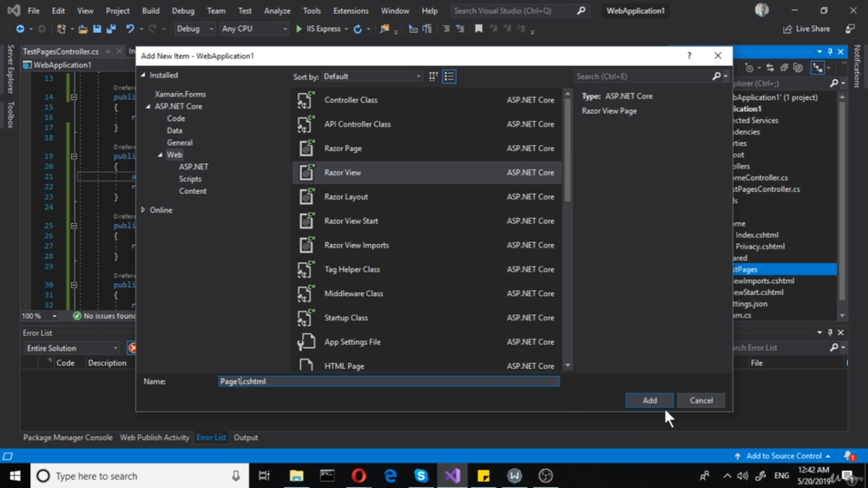Select API Controller Class template
The width and height of the screenshot is (868, 488).
[x=426, y=124]
